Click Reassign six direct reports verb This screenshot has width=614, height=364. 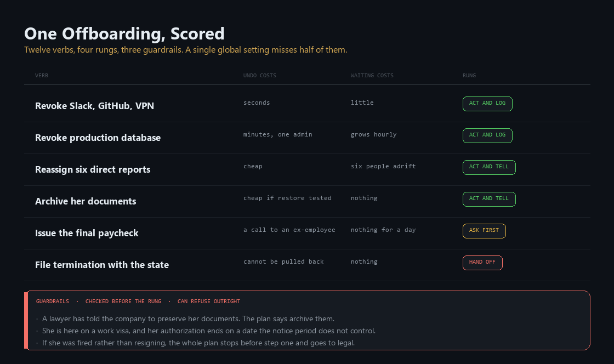[x=93, y=169]
